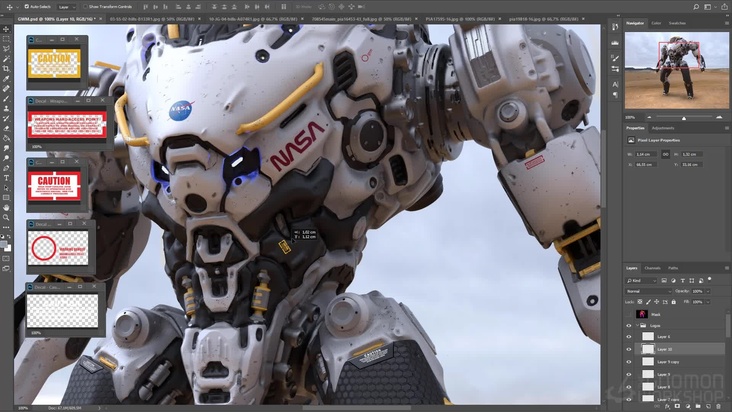
Task: Switch to the Adjustments tab
Action: pos(663,128)
